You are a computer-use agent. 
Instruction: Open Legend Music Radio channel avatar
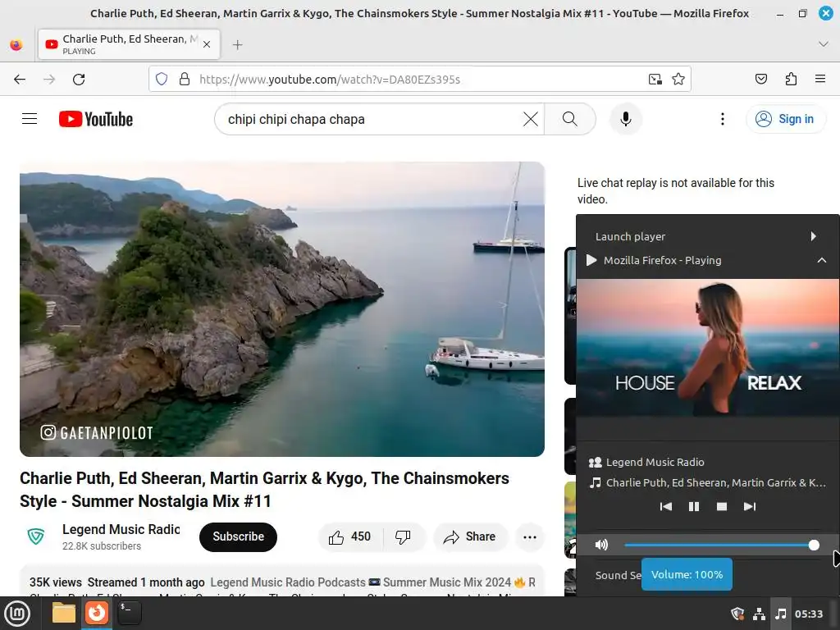(36, 536)
